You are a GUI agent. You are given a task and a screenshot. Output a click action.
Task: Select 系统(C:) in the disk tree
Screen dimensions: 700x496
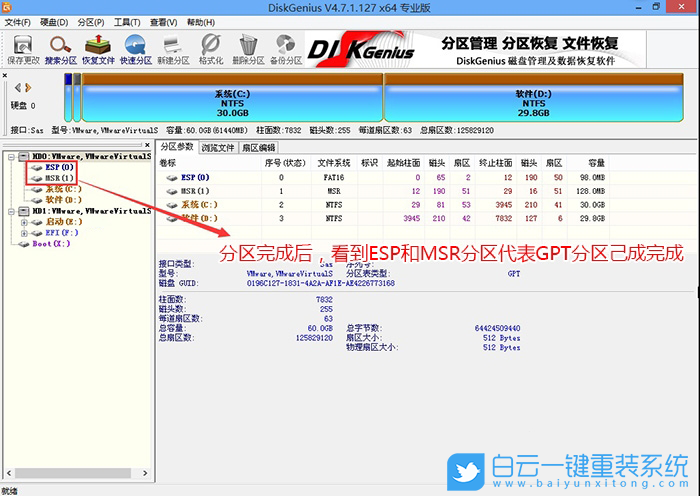click(63, 189)
